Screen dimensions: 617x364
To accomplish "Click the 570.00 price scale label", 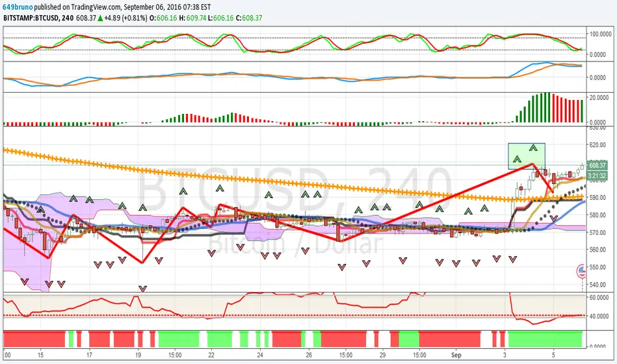I will pyautogui.click(x=597, y=232).
